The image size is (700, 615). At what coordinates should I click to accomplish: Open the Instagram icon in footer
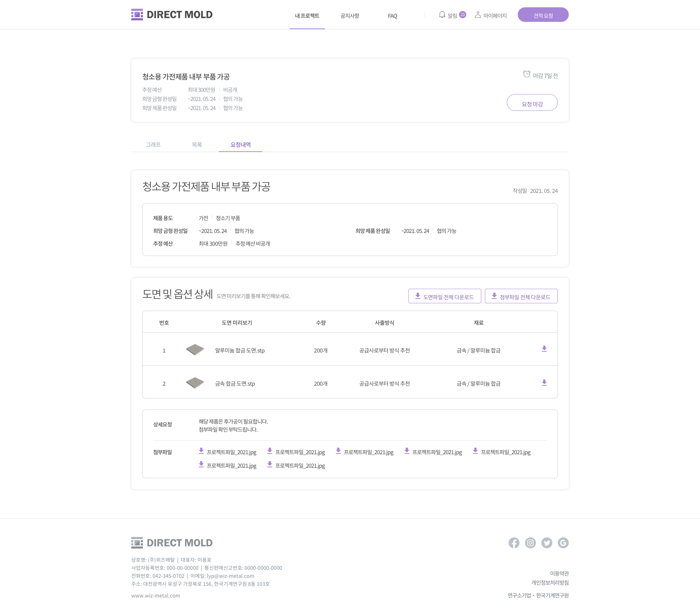530,543
